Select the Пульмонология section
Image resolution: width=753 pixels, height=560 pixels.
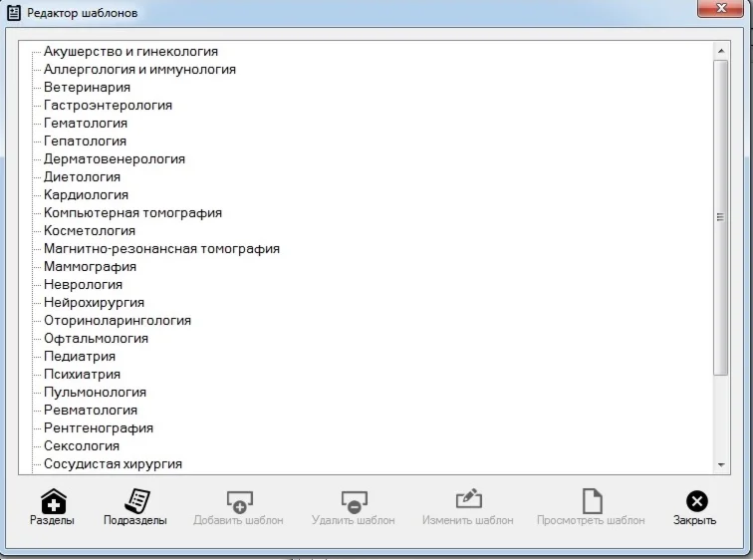coord(95,392)
